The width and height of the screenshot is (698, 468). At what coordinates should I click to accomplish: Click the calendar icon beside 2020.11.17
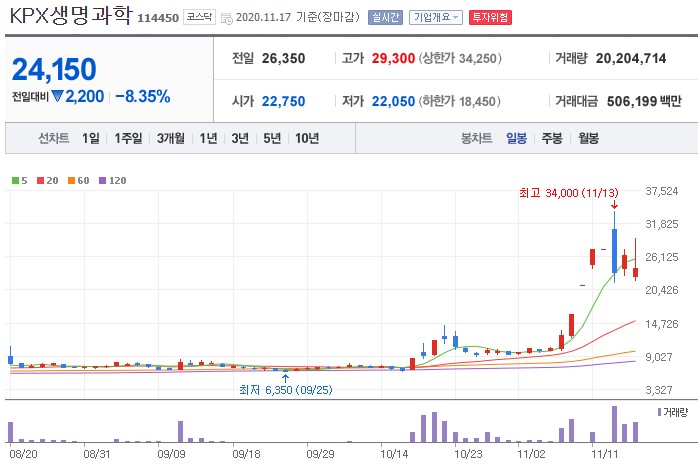click(227, 19)
